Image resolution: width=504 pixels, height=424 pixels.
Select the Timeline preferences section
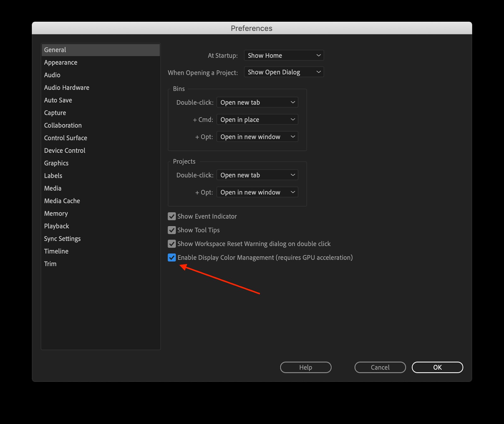tap(56, 251)
